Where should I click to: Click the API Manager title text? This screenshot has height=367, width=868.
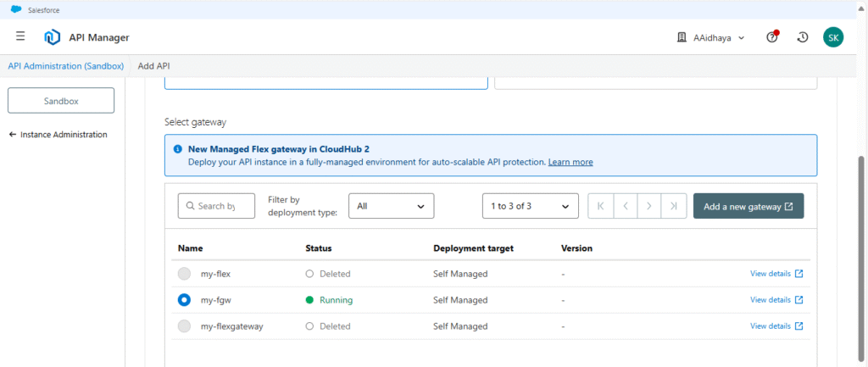click(x=99, y=37)
